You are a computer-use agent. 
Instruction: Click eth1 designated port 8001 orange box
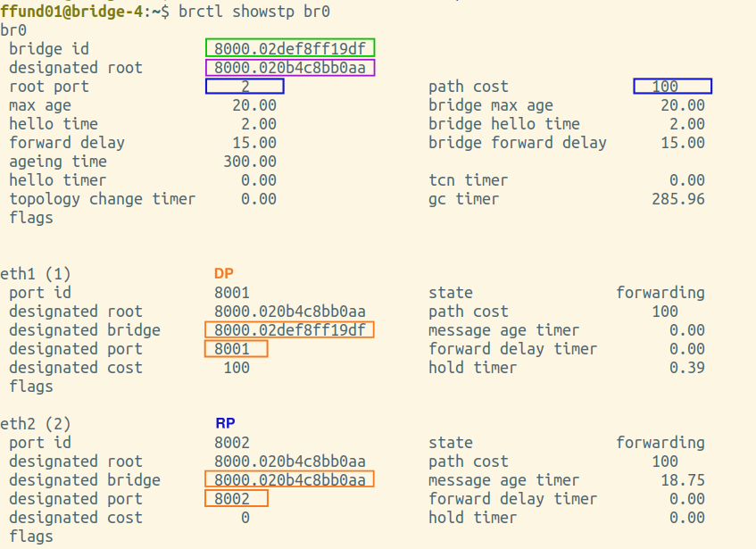point(237,348)
